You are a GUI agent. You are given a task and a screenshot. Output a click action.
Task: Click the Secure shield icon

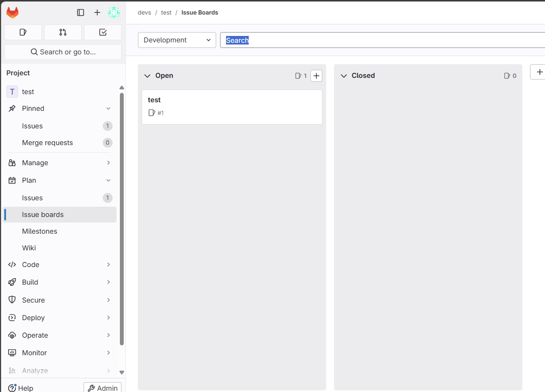[12, 300]
